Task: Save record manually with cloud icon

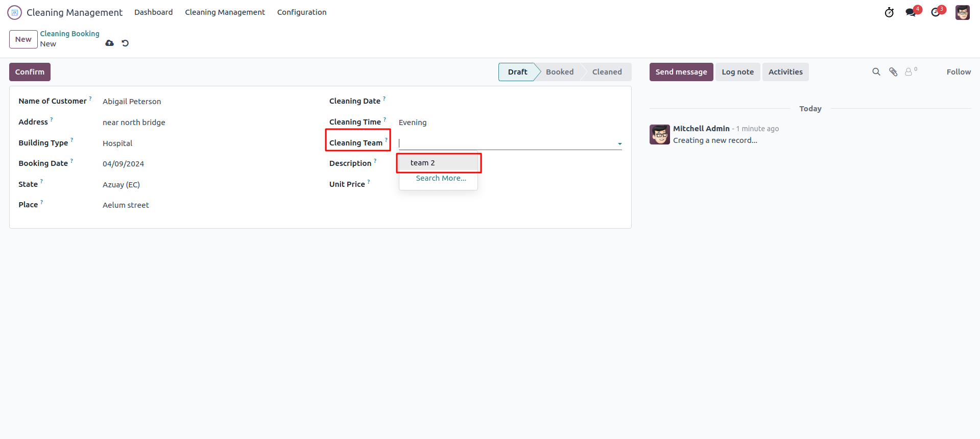Action: (109, 43)
